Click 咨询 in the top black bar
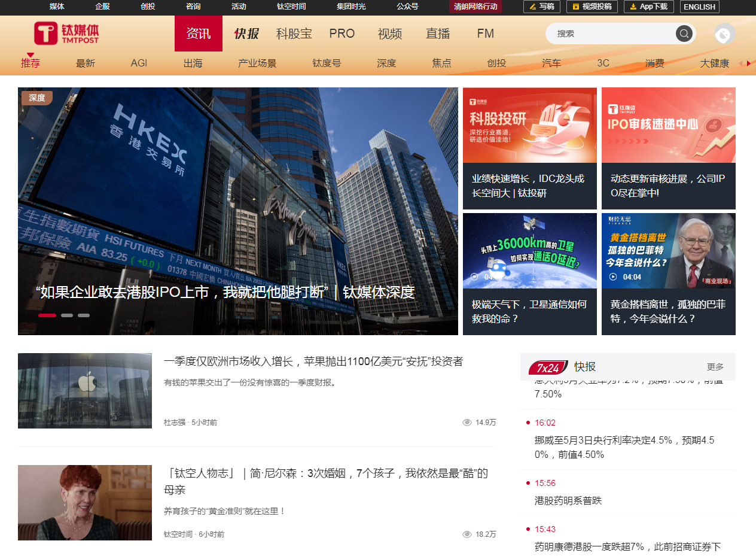 193,7
